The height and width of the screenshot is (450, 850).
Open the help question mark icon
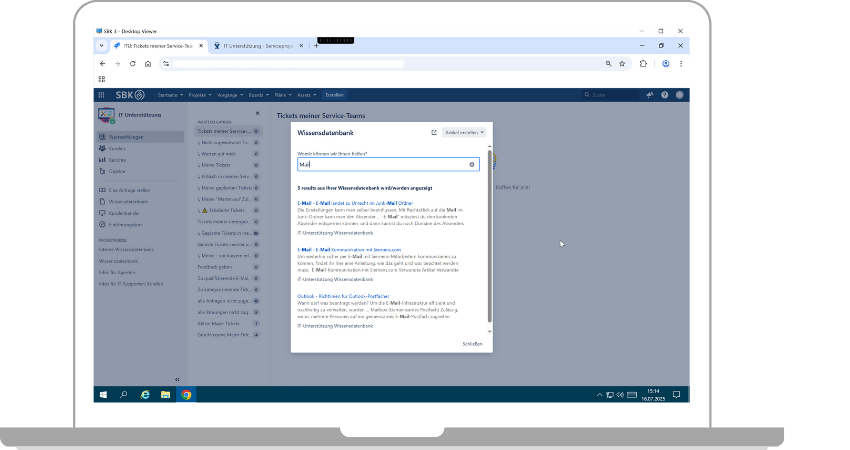tap(665, 95)
